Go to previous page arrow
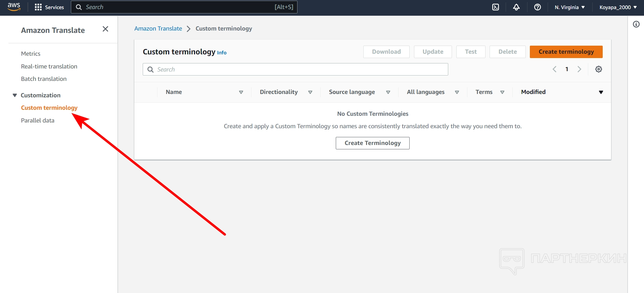 pos(554,69)
